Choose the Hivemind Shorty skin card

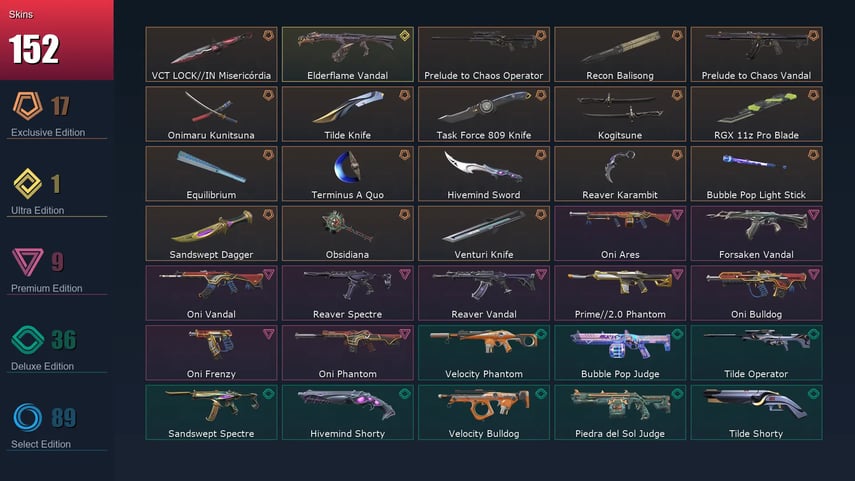(348, 413)
